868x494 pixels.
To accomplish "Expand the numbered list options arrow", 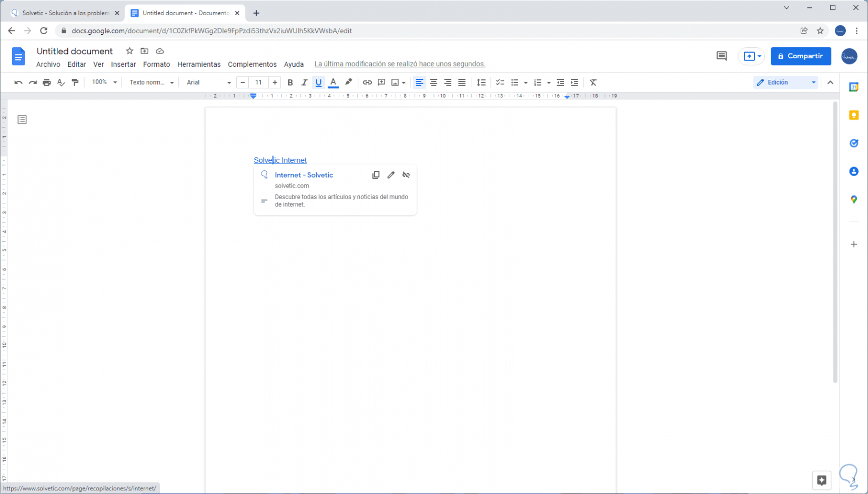I will click(549, 83).
